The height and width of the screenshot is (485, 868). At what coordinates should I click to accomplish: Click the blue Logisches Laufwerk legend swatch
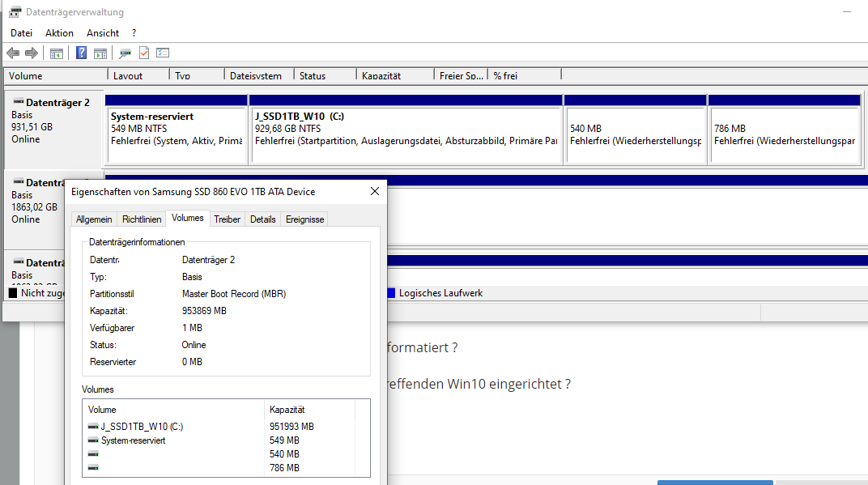point(391,293)
